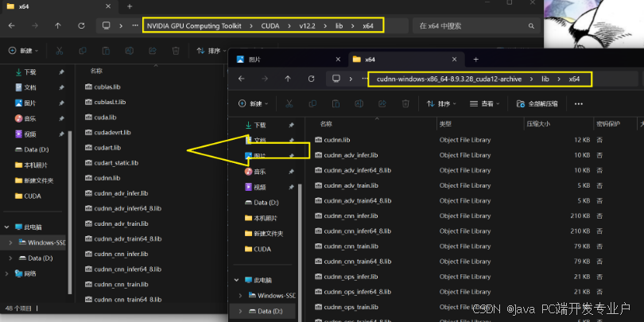Viewport: 644px width, 322px height.
Task: Click Paste icon in cudnn window toolbar
Action: [336, 104]
